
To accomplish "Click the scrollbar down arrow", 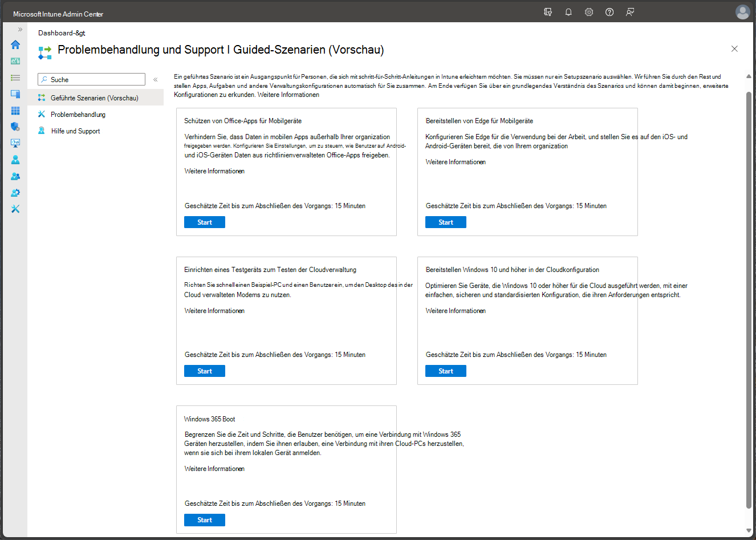I will pos(749,531).
